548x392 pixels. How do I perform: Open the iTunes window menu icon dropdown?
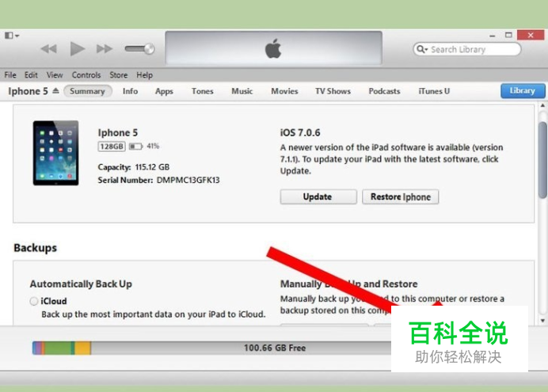[x=12, y=36]
